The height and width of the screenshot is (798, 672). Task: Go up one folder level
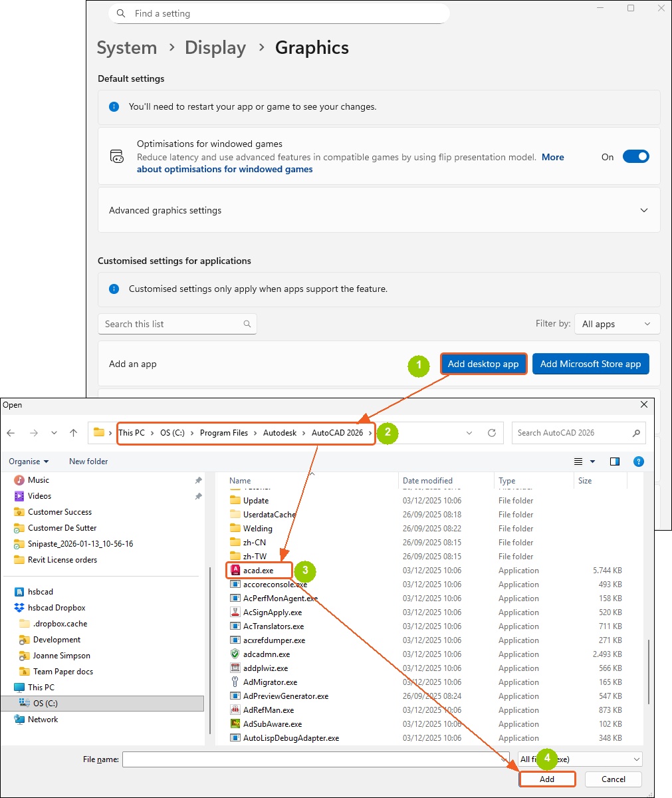(x=73, y=433)
